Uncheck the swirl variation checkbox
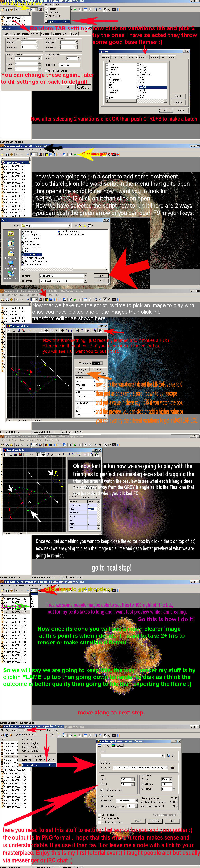This screenshot has height=868, width=200. tap(107, 72)
